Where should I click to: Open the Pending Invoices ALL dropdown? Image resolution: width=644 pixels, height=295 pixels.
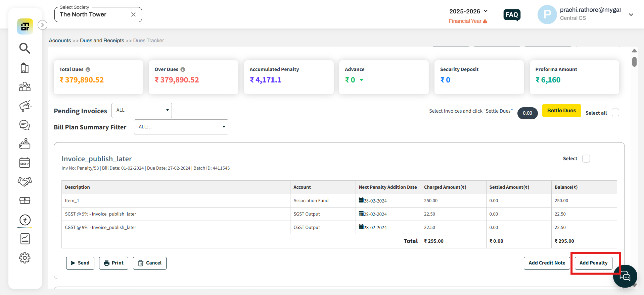142,110
